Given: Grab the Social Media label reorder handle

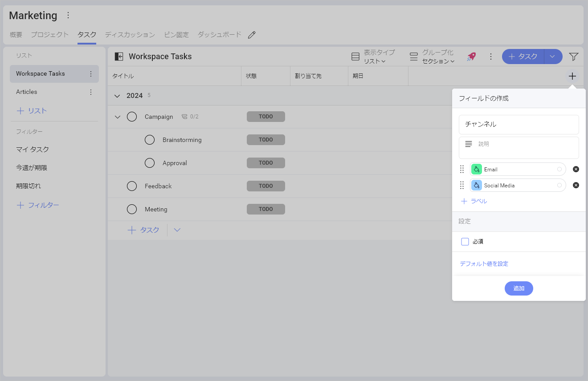Looking at the screenshot, I should (x=462, y=185).
